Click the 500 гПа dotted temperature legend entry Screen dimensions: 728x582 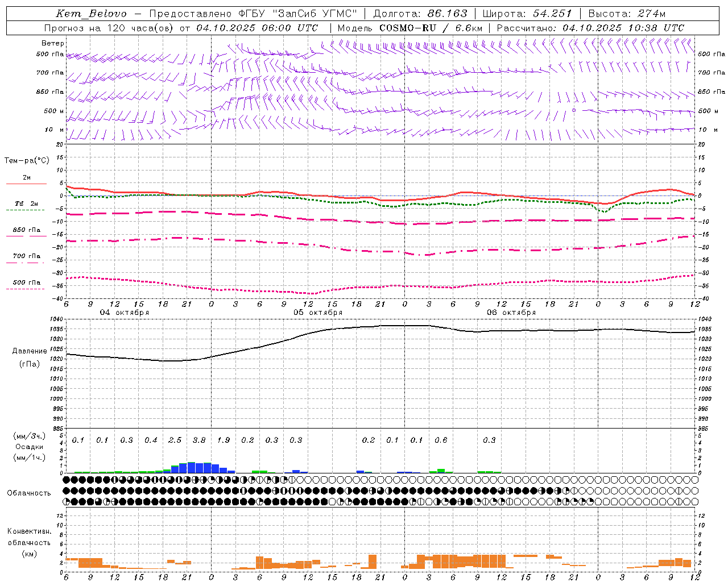point(26,284)
